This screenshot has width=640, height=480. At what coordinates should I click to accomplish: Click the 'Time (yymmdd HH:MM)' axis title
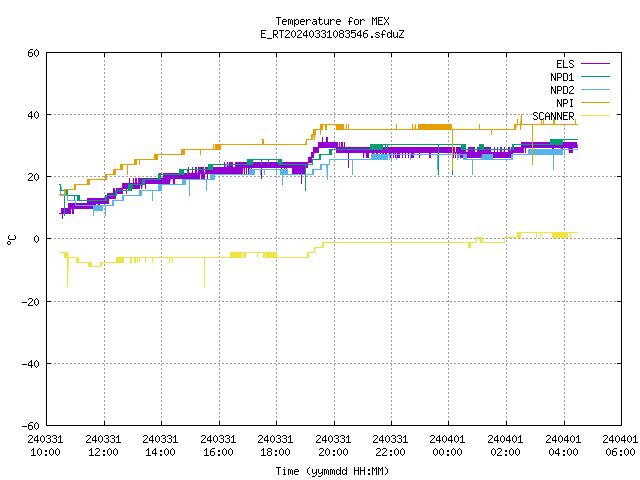point(332,471)
